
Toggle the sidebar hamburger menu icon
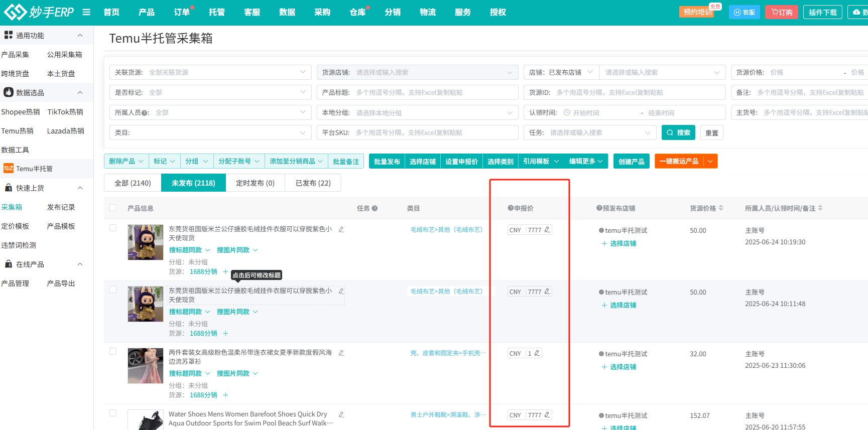(x=86, y=12)
